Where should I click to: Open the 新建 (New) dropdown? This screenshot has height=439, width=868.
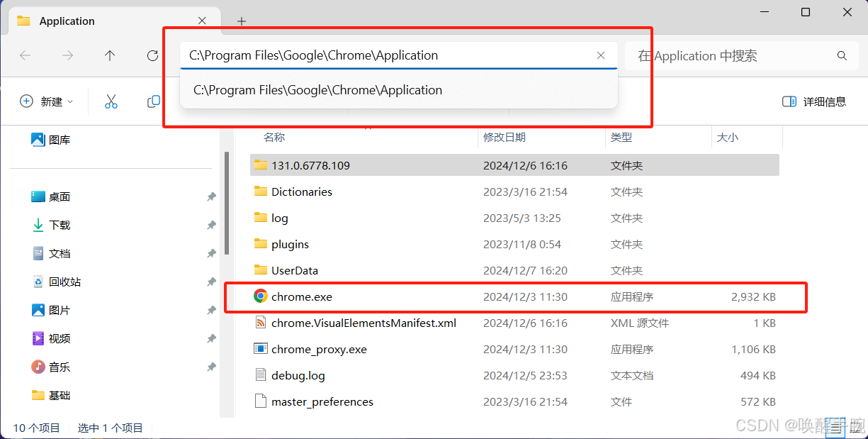[47, 101]
